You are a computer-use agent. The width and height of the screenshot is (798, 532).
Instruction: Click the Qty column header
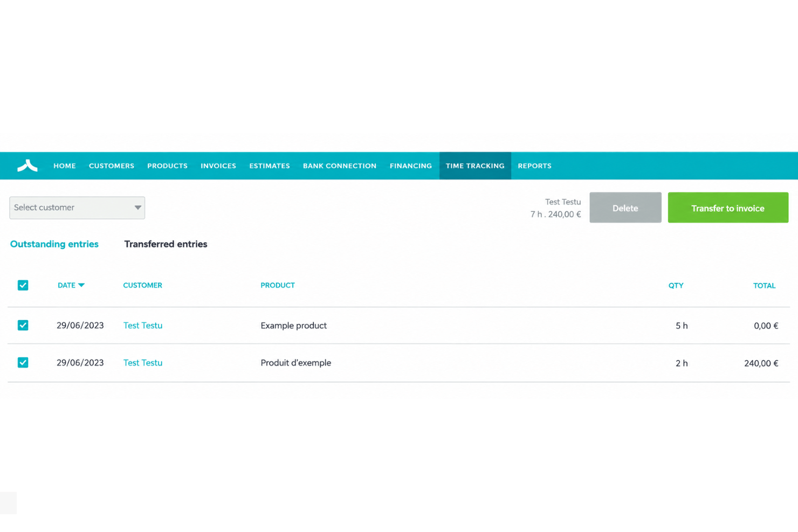click(676, 286)
